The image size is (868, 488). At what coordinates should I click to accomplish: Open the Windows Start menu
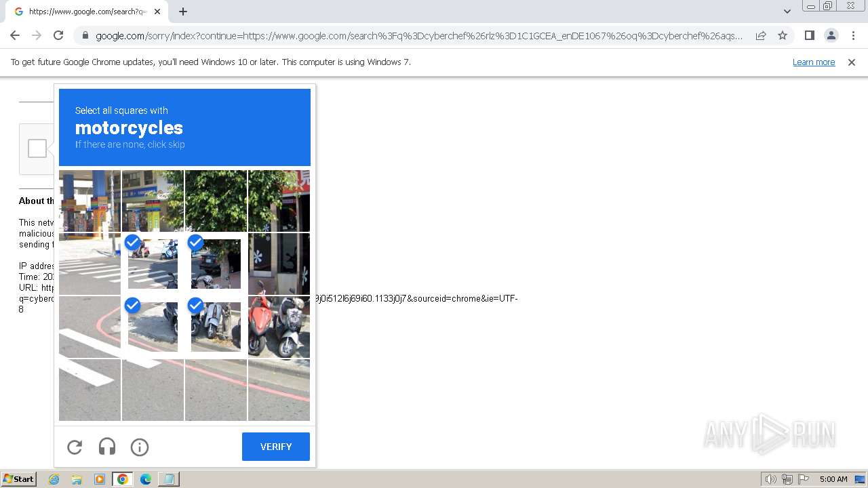[x=19, y=479]
